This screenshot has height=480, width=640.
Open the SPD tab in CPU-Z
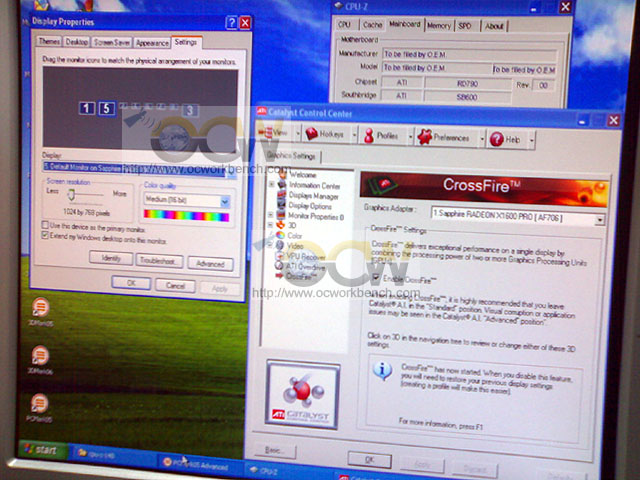(x=464, y=26)
